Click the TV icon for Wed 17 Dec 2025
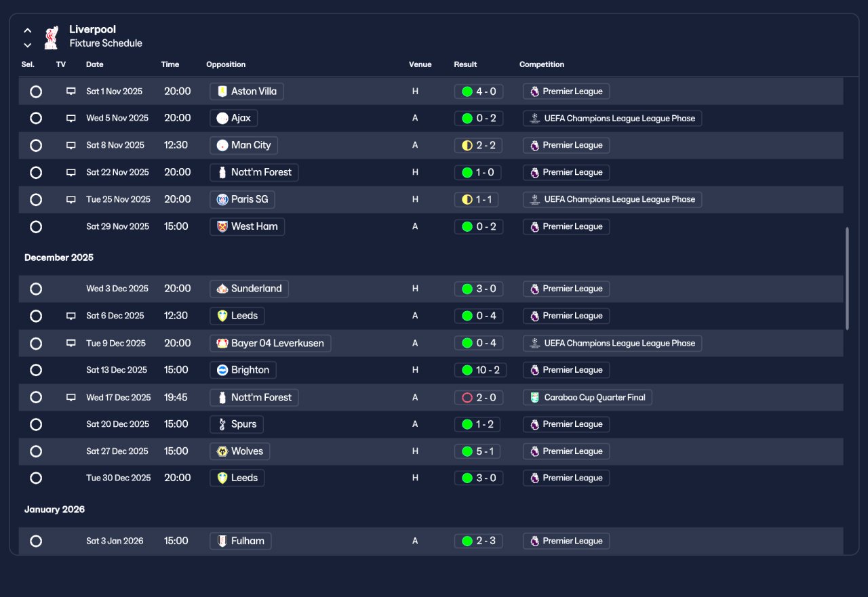868x597 pixels. tap(71, 397)
